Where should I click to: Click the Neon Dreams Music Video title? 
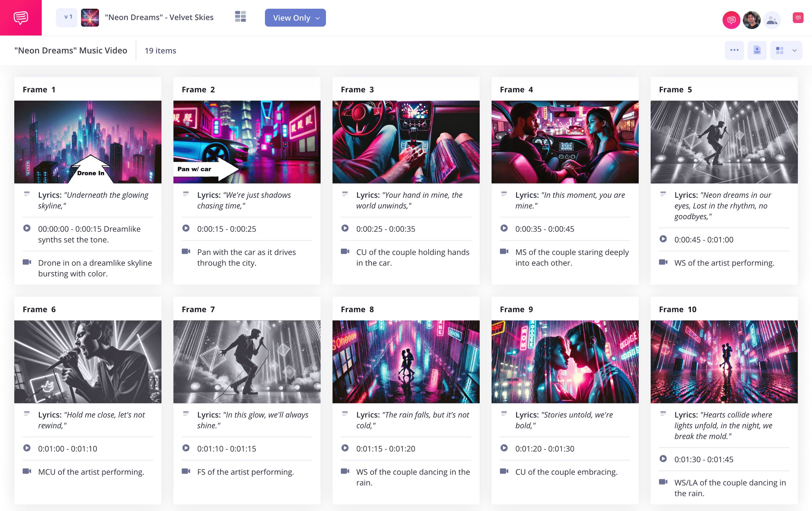(x=71, y=50)
